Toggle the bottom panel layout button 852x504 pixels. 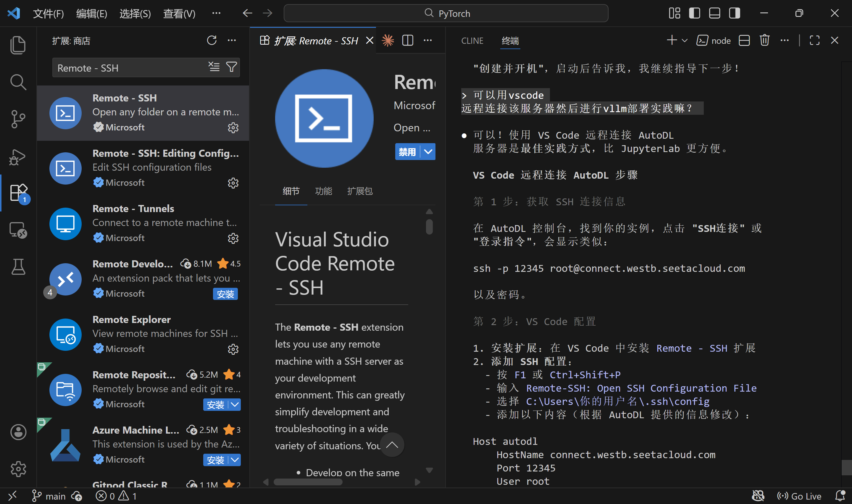(x=714, y=13)
